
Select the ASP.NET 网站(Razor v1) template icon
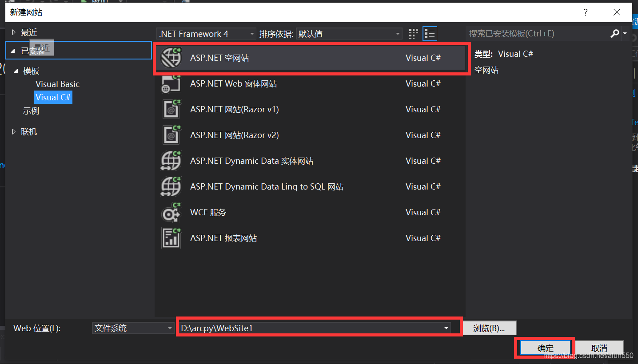tap(171, 109)
